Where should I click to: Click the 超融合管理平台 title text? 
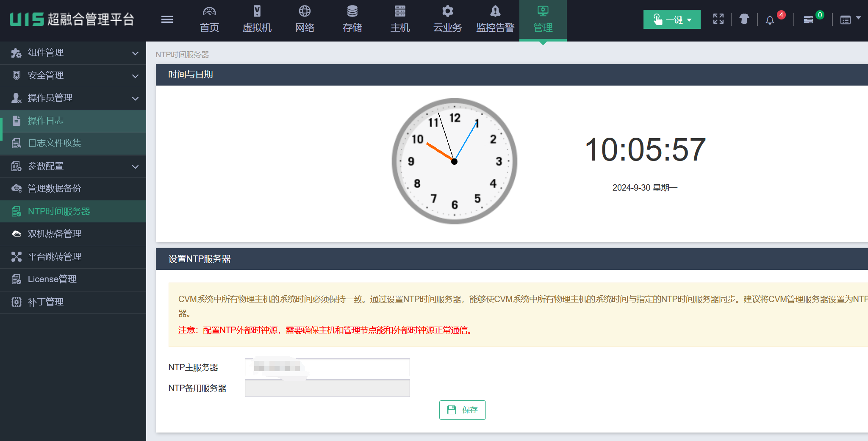[91, 19]
